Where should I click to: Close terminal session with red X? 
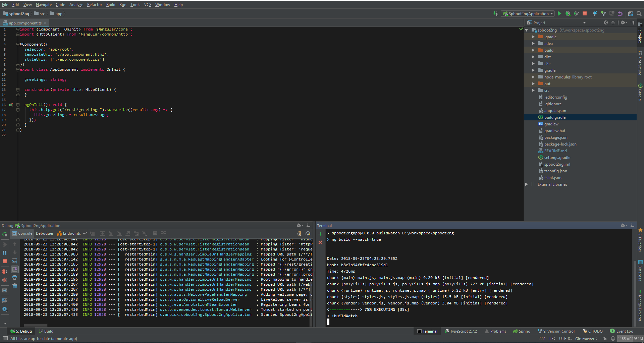pos(320,242)
